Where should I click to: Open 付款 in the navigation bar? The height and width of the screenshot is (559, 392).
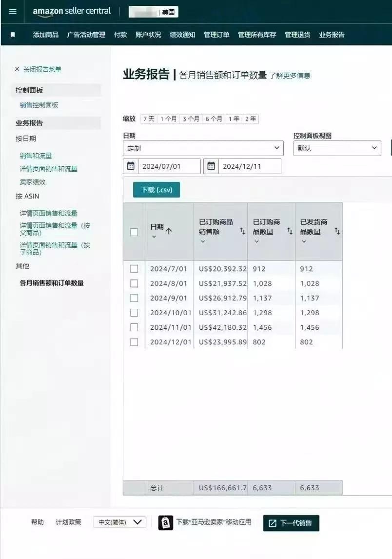pyautogui.click(x=120, y=35)
